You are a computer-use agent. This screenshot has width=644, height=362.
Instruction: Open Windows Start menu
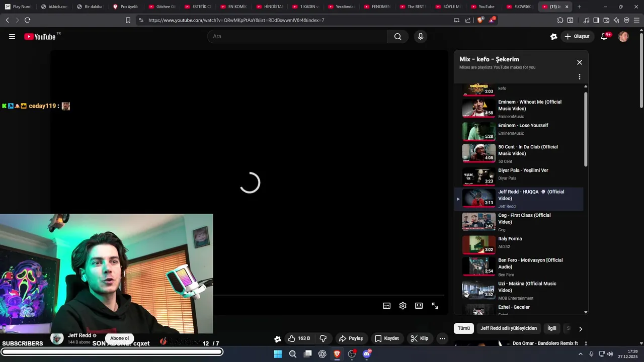[x=278, y=354]
